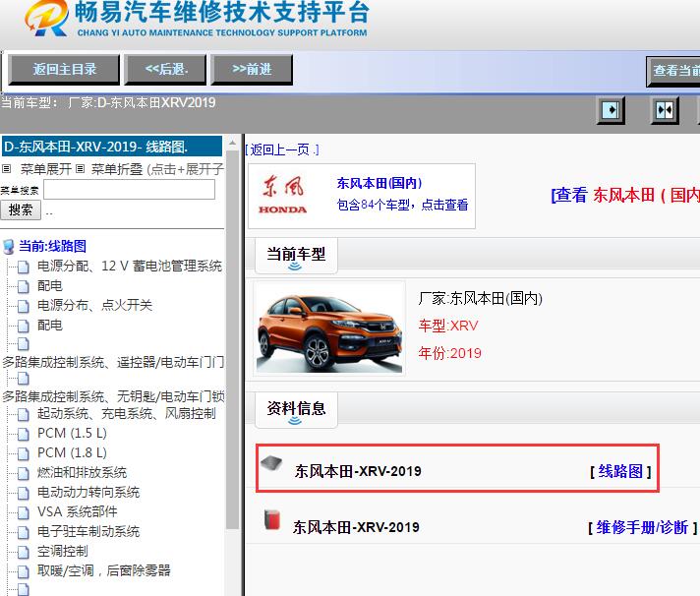Click the 搜索 button
Image resolution: width=700 pixels, height=596 pixels.
(21, 209)
